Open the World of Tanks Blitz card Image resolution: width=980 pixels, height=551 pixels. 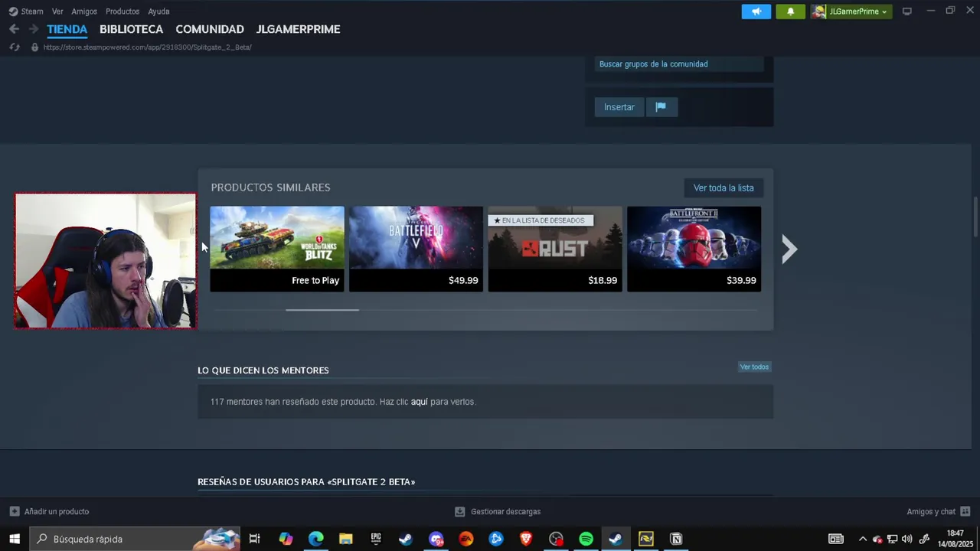277,249
